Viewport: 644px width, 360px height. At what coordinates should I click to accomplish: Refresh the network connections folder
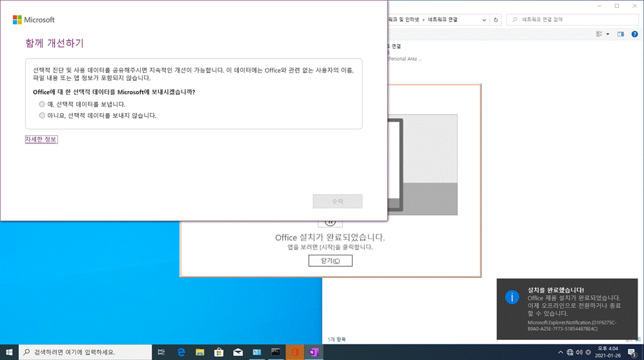(x=495, y=20)
